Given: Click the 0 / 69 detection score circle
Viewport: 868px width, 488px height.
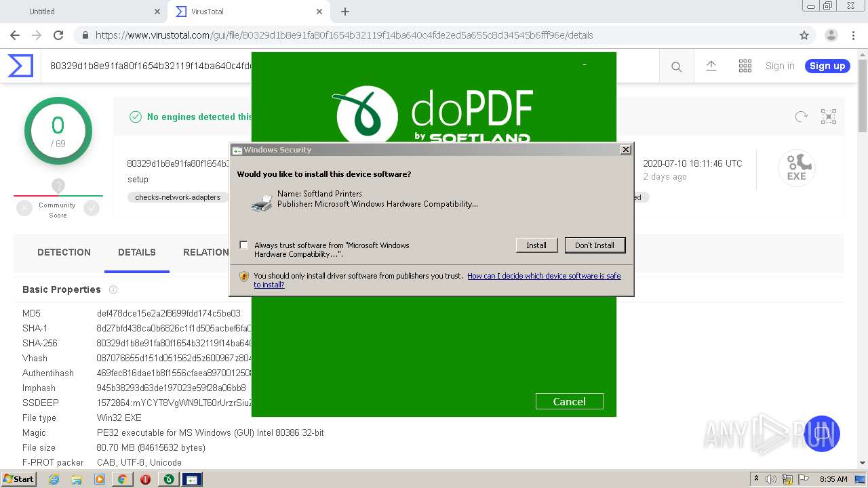Looking at the screenshot, I should tap(58, 131).
